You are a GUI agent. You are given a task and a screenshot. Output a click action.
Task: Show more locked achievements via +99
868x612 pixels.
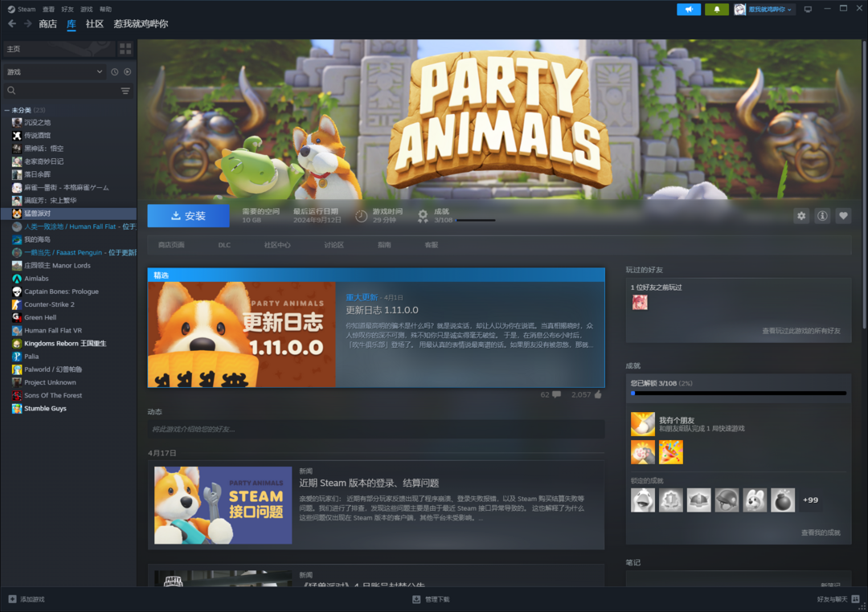[810, 500]
